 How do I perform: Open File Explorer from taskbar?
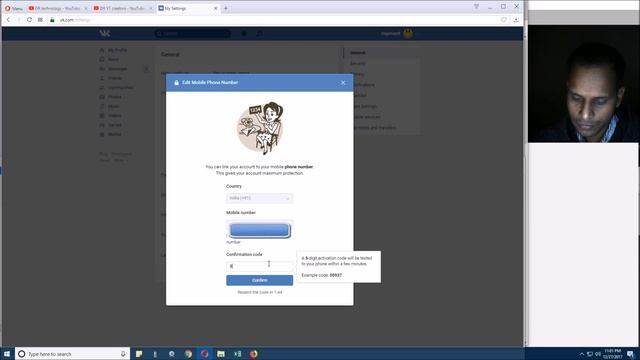click(x=221, y=354)
